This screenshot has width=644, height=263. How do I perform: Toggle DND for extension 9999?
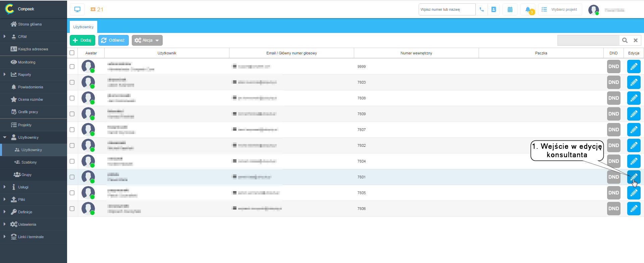click(613, 67)
